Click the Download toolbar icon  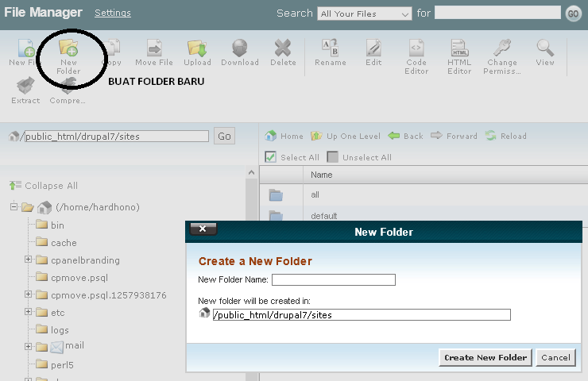[x=239, y=50]
